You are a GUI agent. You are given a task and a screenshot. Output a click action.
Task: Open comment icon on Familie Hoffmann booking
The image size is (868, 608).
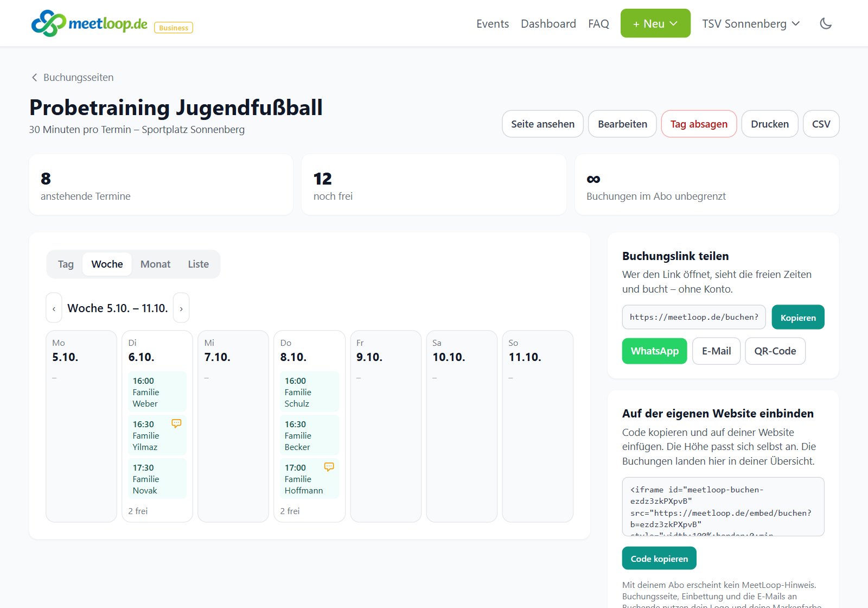pos(329,467)
